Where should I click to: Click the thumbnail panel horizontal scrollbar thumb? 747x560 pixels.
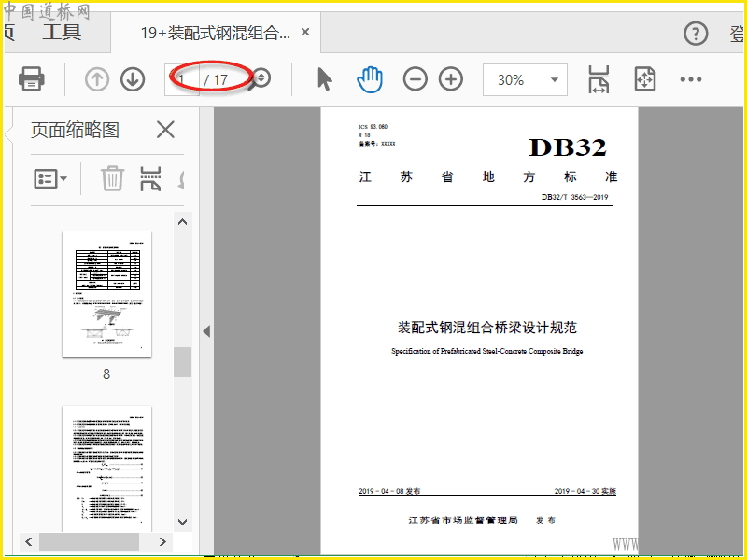(89, 542)
